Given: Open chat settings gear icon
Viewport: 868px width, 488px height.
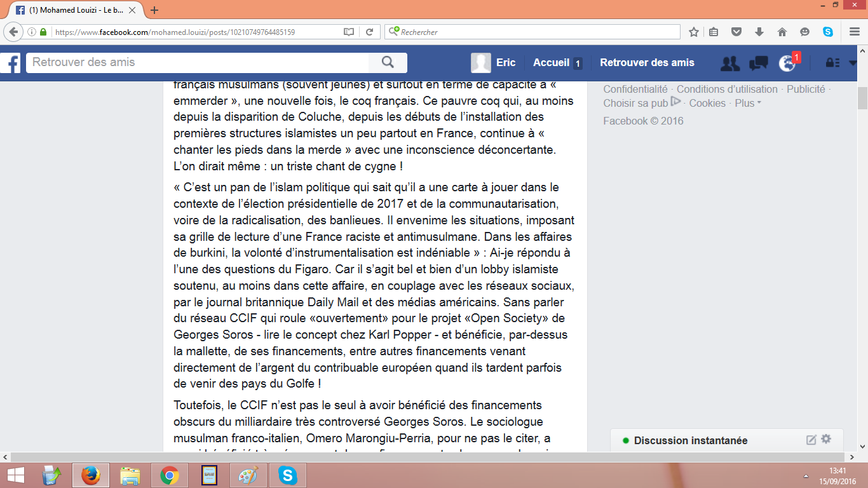Looking at the screenshot, I should (x=826, y=439).
